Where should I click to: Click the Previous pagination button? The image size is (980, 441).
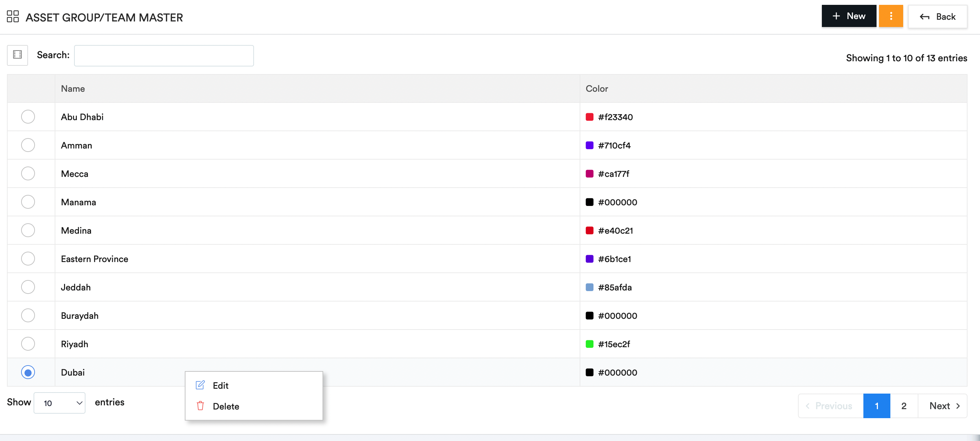coord(831,406)
